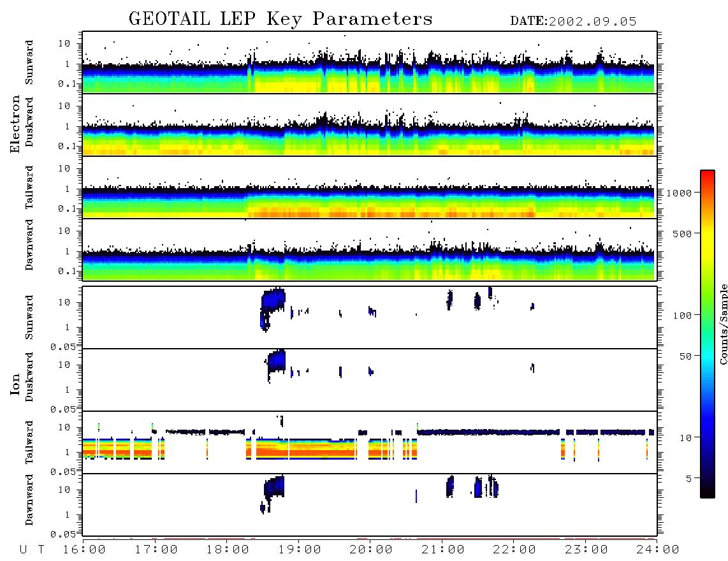Select the 'DATE:2002.09.05' label
Screen dimensions: 728x561
pos(573,22)
